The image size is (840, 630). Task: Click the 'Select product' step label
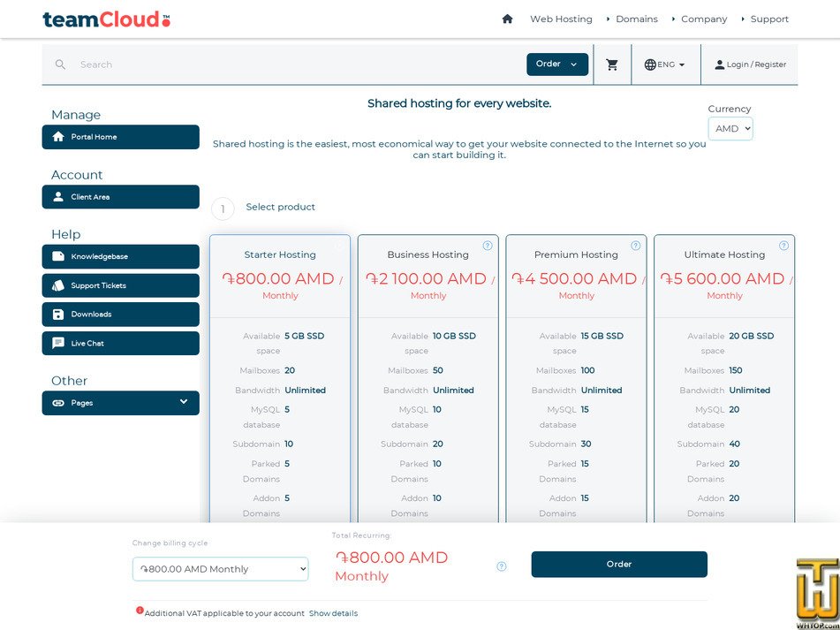[281, 207]
